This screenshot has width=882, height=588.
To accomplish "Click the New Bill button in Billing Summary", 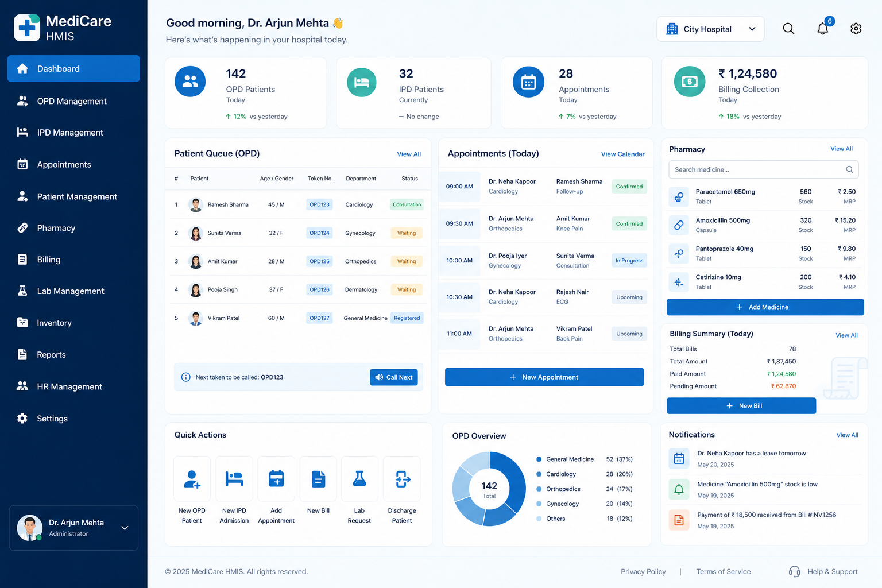I will click(x=741, y=406).
